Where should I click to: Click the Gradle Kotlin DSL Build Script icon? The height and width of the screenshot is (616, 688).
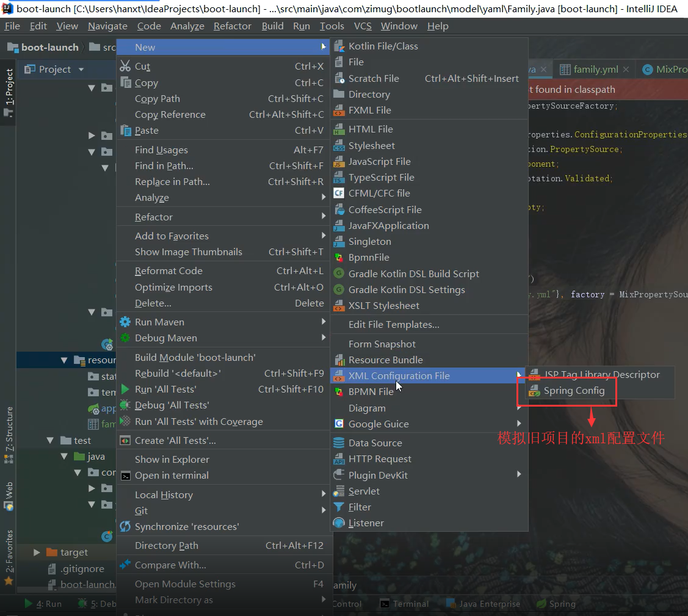point(339,274)
